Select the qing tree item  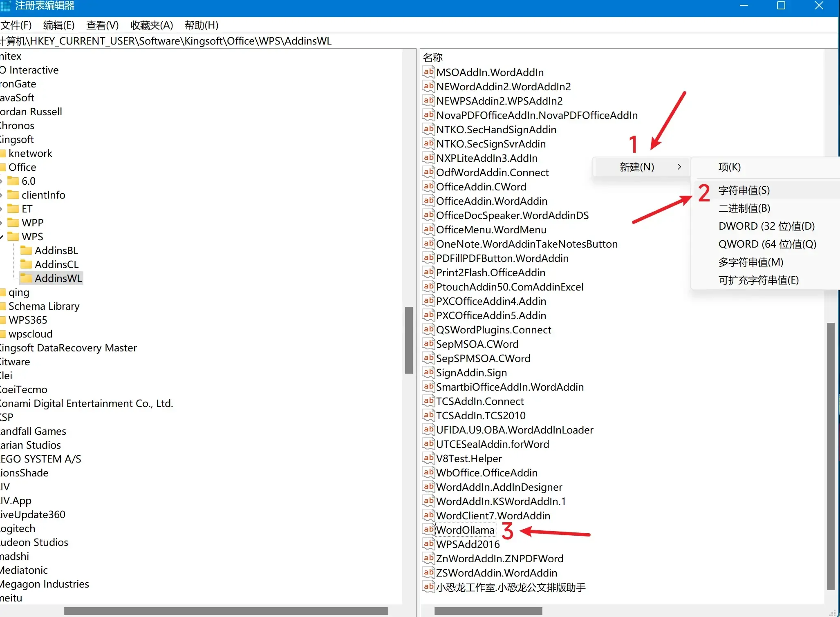pyautogui.click(x=19, y=292)
